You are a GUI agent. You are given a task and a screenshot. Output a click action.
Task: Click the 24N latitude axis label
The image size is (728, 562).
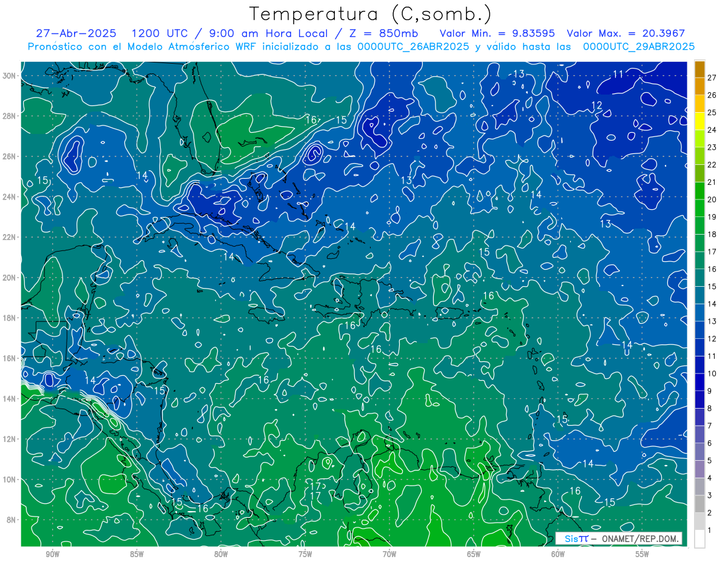coord(10,196)
